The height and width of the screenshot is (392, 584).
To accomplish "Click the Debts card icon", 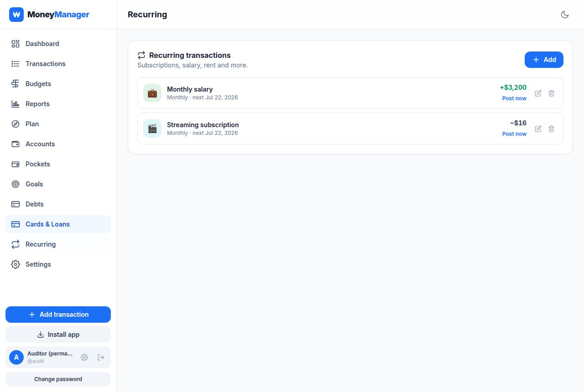I will pos(16,204).
